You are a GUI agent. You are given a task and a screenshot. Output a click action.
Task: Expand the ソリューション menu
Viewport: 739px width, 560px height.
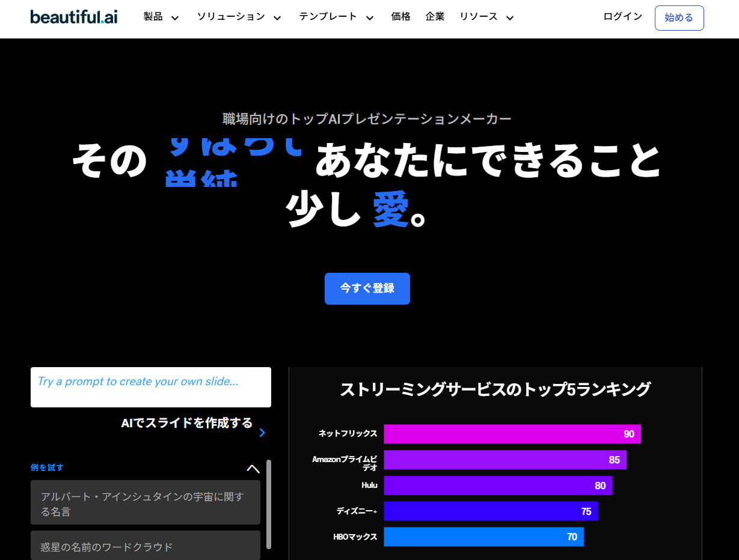[239, 17]
